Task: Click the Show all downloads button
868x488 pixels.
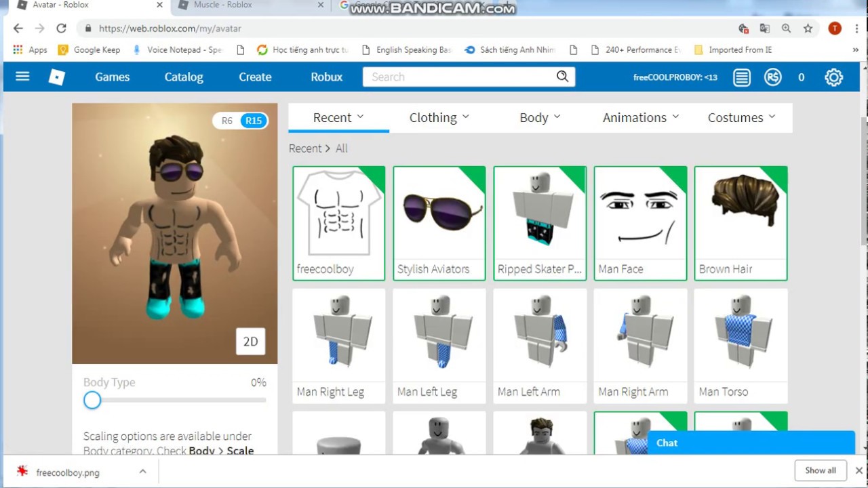Action: click(821, 470)
